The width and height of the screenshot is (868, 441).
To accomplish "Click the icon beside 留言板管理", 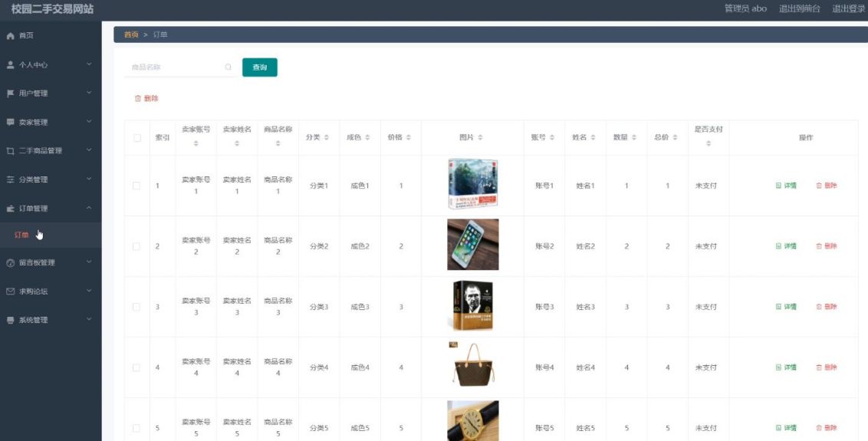I will [x=10, y=262].
